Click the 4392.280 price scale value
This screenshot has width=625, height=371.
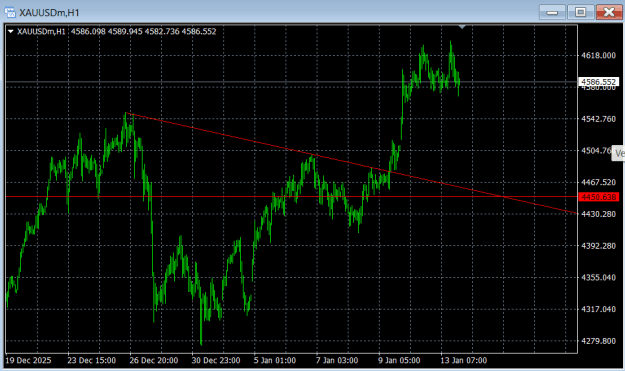click(598, 246)
